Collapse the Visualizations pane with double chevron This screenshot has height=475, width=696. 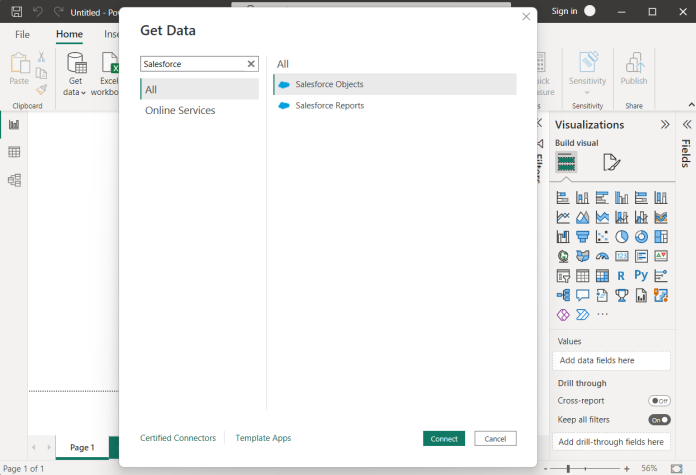665,125
